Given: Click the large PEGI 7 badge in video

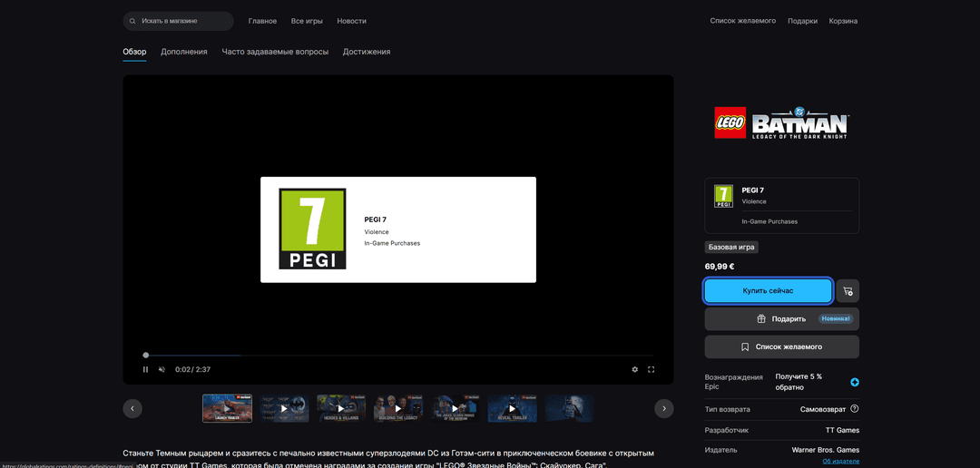Looking at the screenshot, I should pos(312,229).
